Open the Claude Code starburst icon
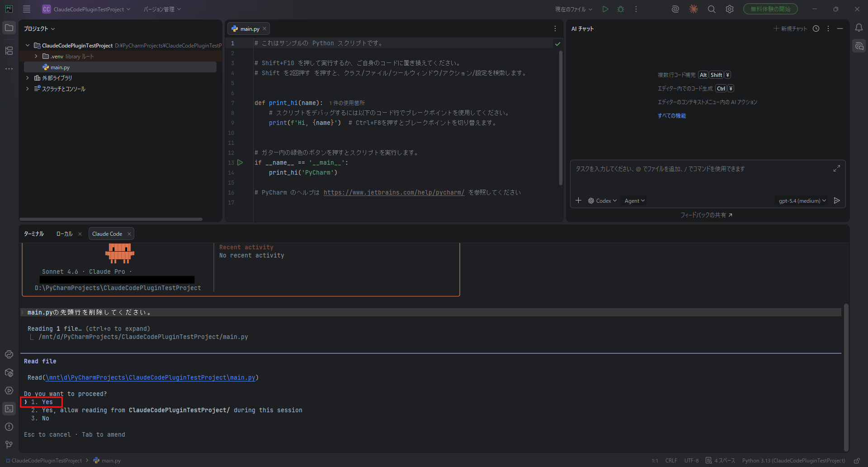Image resolution: width=868 pixels, height=467 pixels. tap(693, 9)
